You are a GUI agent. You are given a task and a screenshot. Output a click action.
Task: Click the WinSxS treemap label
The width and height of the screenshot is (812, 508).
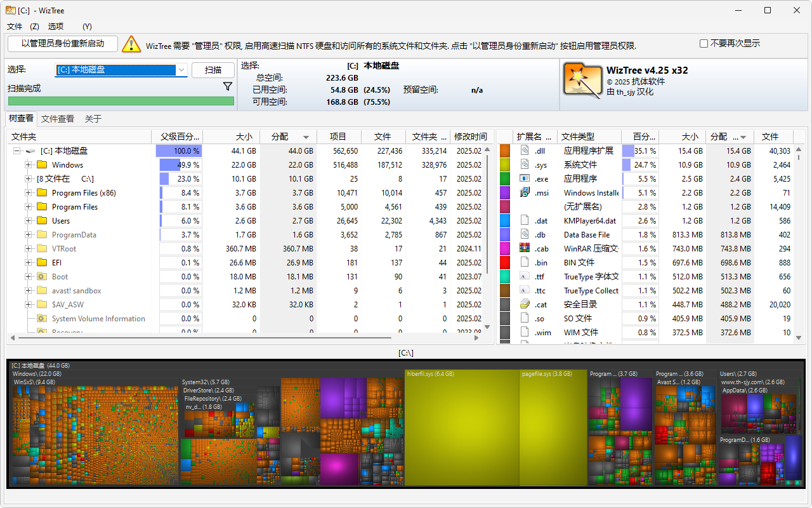(34, 382)
